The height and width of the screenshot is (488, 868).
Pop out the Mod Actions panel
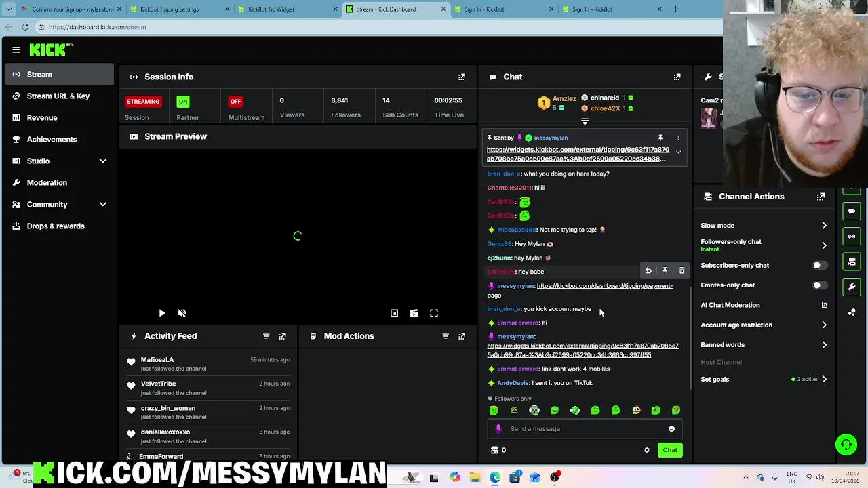pos(462,336)
